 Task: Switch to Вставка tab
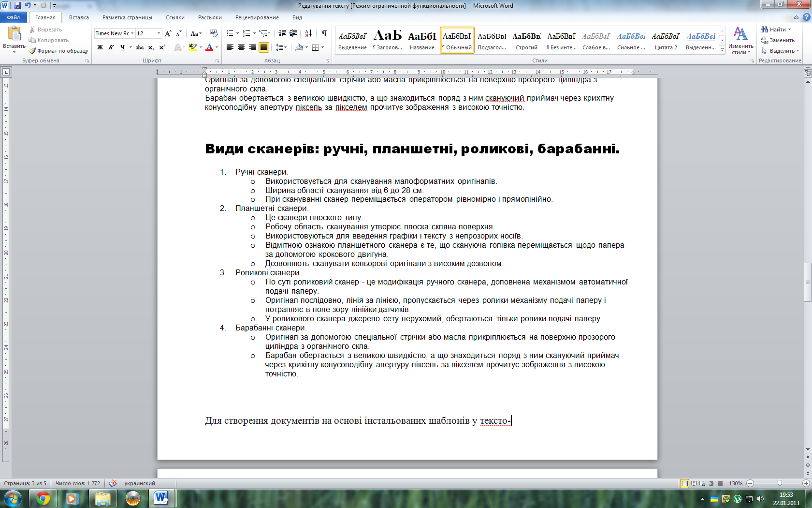pyautogui.click(x=79, y=17)
